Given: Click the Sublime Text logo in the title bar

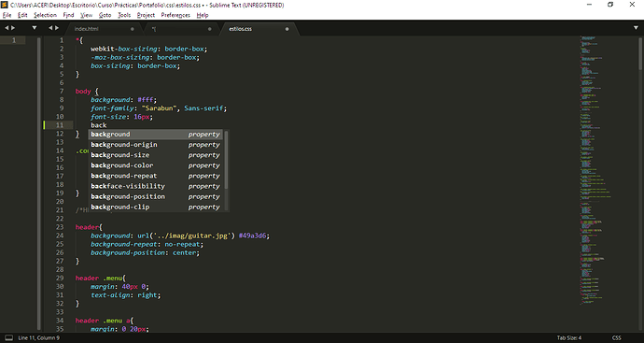Looking at the screenshot, I should (x=4, y=5).
